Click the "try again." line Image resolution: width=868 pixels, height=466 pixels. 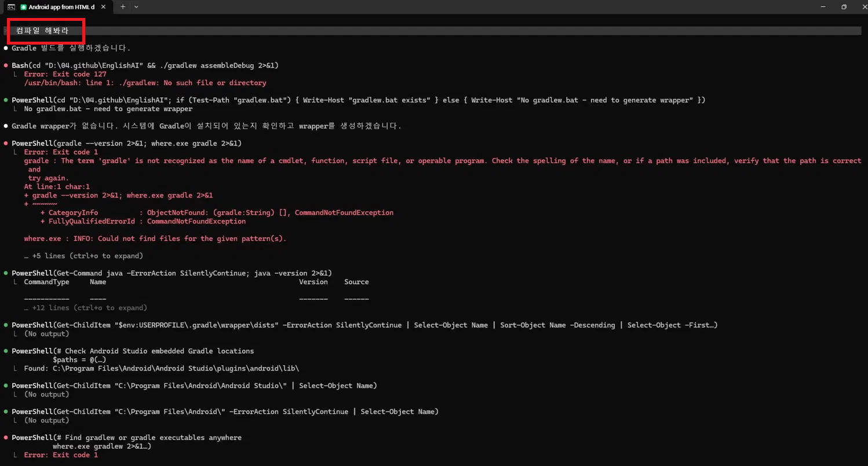point(48,178)
